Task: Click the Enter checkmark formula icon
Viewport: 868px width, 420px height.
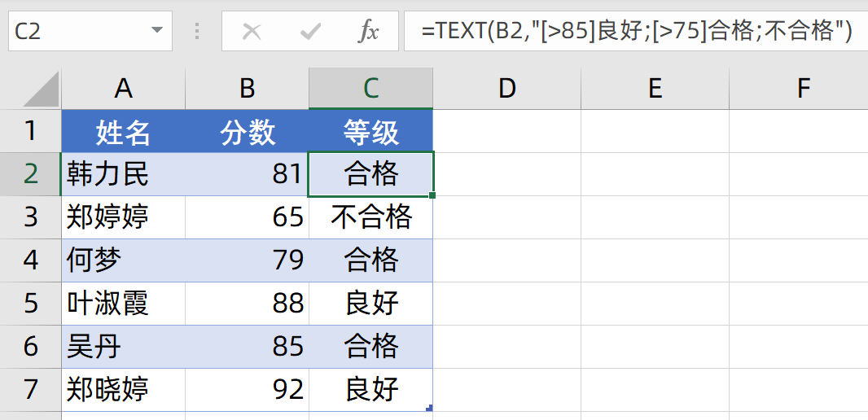Action: pos(310,32)
